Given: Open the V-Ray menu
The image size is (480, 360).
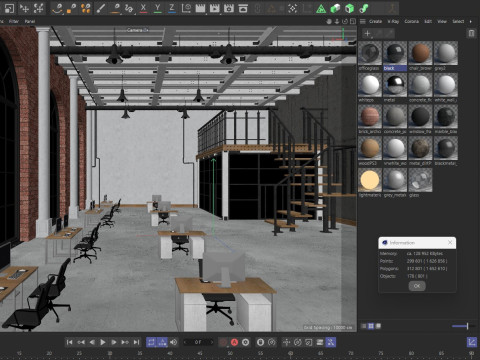Looking at the screenshot, I should (x=393, y=21).
